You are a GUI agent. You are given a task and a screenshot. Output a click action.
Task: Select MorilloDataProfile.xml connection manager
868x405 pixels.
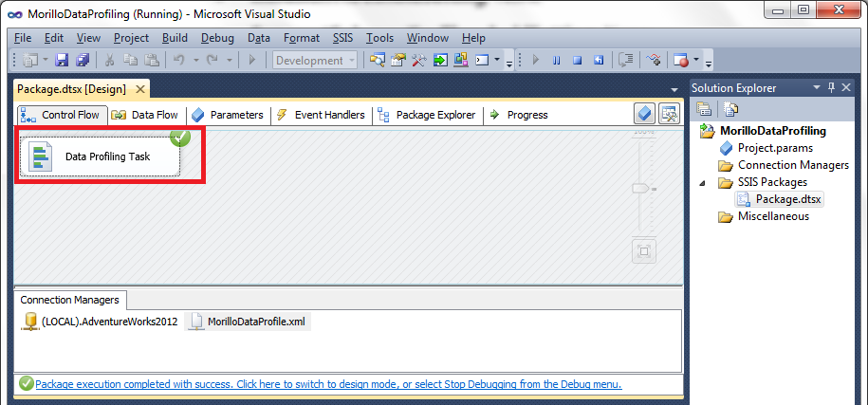pos(248,322)
